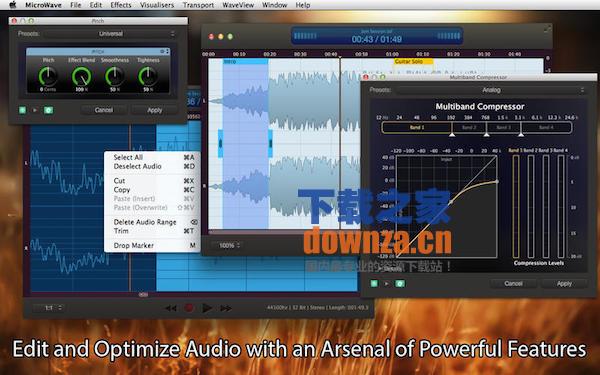600x375 pixels.
Task: Open the Presets dropdown showing Analog
Action: coord(491,90)
